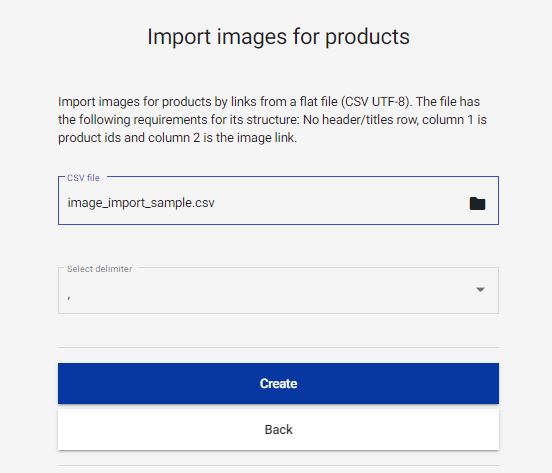Click the CSV file input field
Image resolution: width=552 pixels, height=473 pixels.
click(x=278, y=200)
